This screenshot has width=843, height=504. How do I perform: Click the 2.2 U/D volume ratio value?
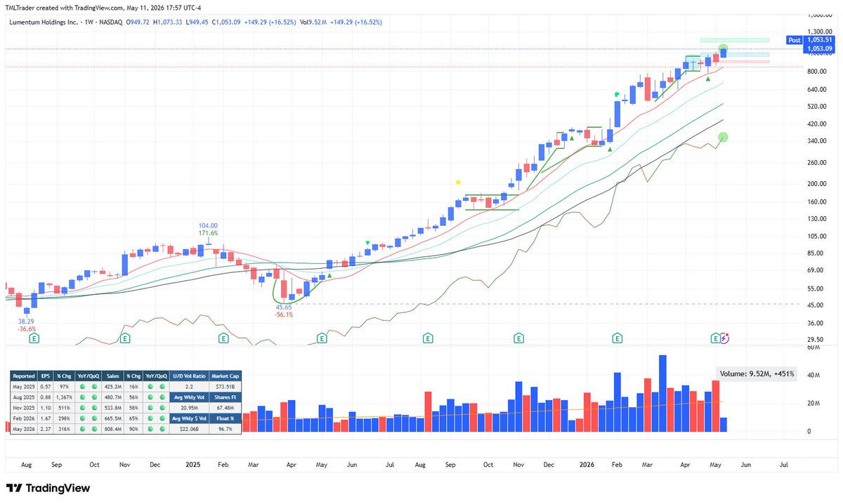pyautogui.click(x=189, y=386)
